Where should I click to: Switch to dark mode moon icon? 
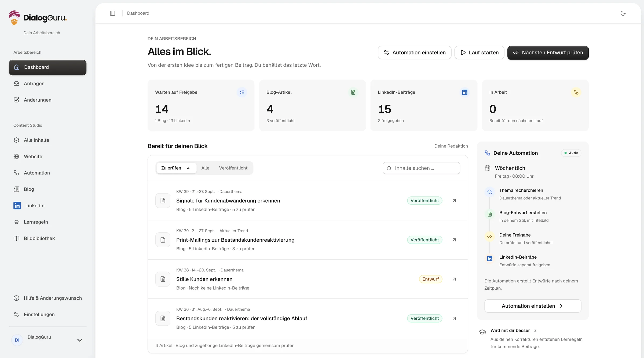pyautogui.click(x=623, y=13)
